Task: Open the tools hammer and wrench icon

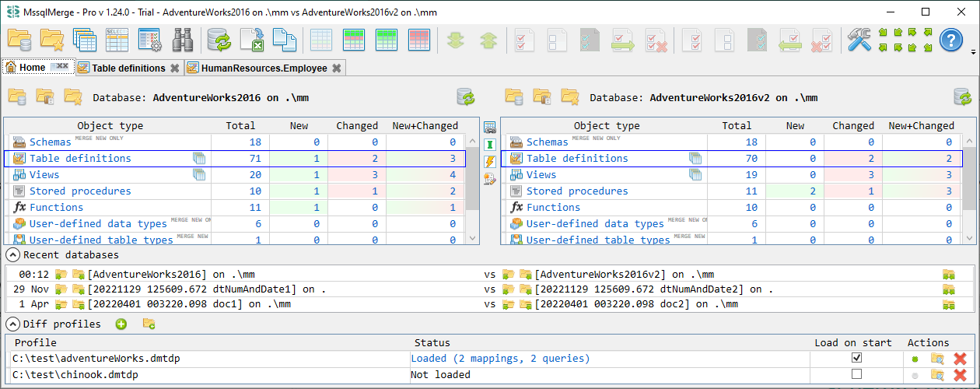Action: [859, 40]
